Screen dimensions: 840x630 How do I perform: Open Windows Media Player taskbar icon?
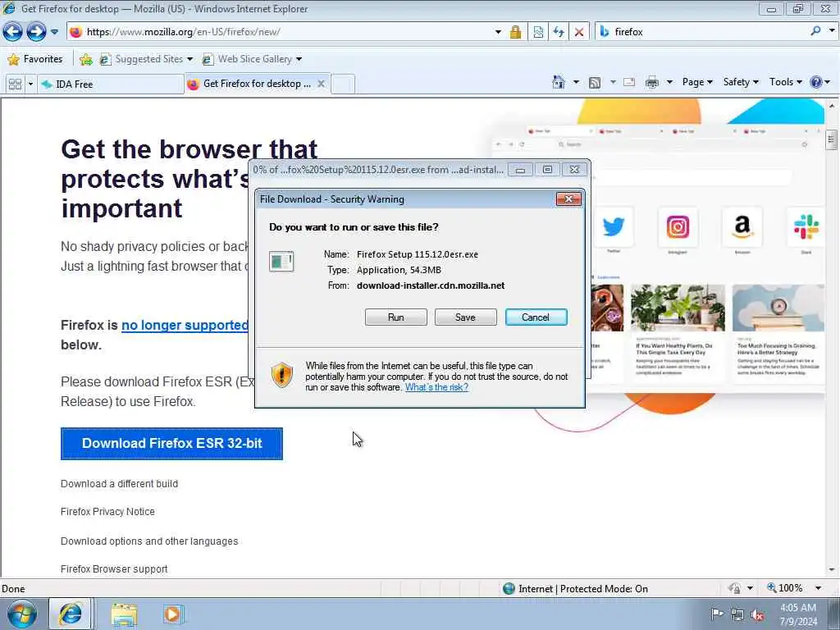(172, 614)
